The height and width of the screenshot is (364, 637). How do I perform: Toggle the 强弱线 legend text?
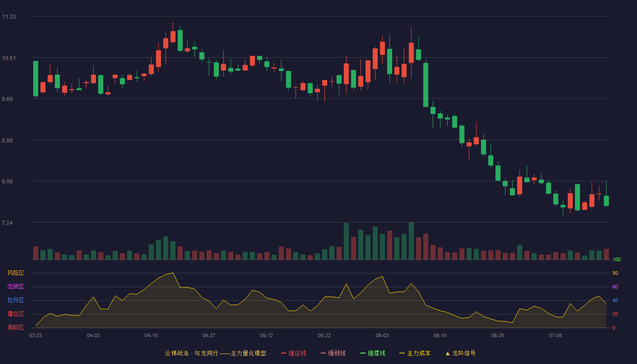tap(337, 353)
